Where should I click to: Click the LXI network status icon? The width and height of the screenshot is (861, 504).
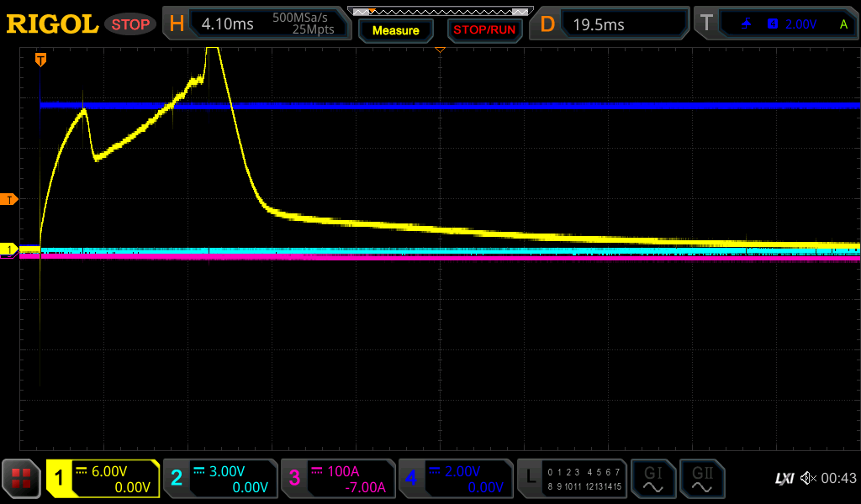(x=784, y=479)
